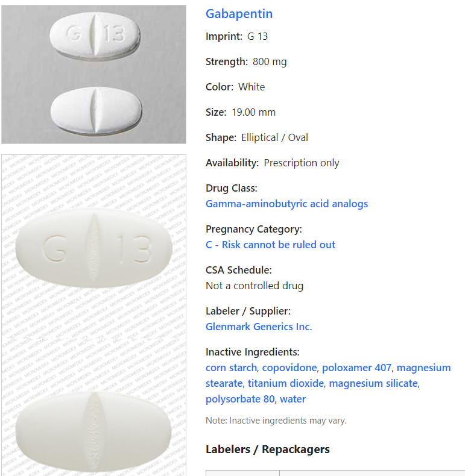465x476 pixels.
Task: View top G 13 pill front photo
Action: [95, 34]
